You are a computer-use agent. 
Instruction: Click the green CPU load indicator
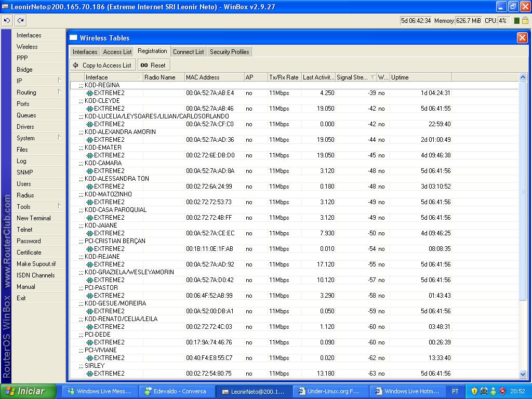[517, 21]
